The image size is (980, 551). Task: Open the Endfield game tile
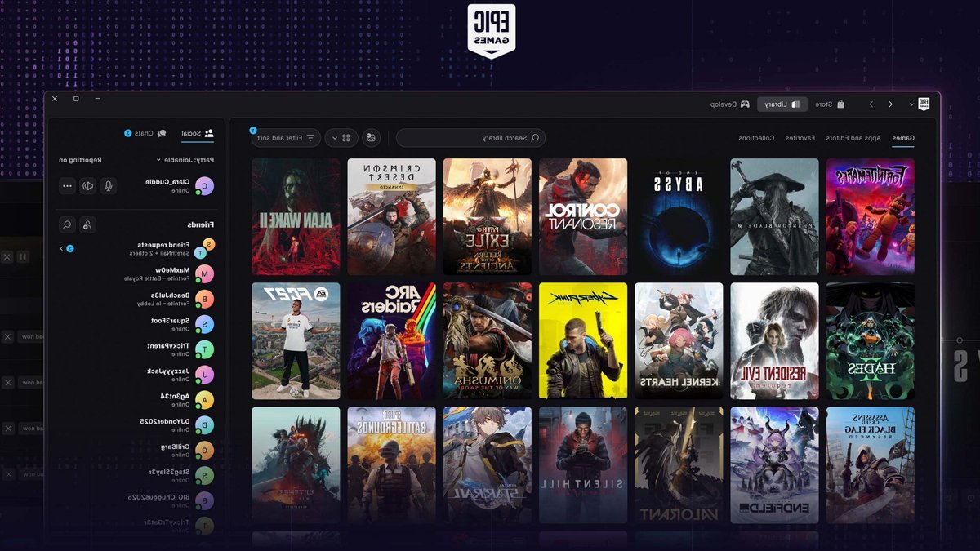(x=774, y=465)
